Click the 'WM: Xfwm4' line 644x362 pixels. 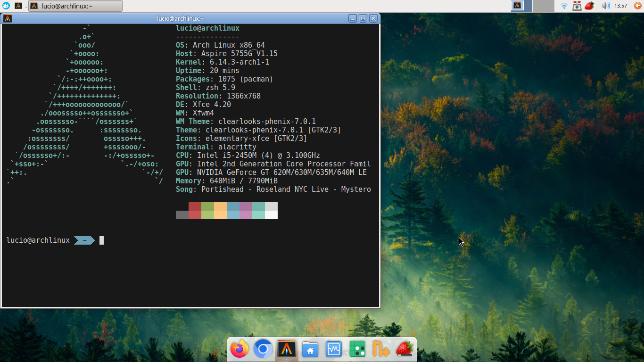click(x=195, y=113)
